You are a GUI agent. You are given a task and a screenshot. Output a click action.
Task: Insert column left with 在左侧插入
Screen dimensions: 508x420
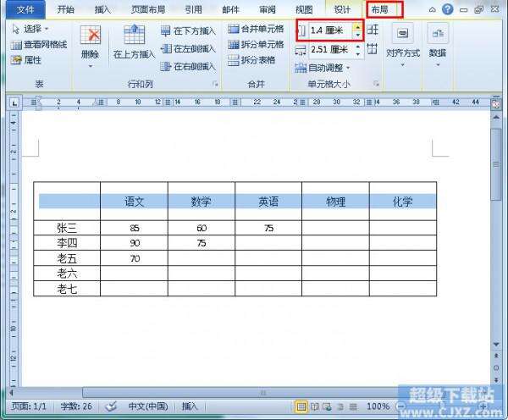click(x=188, y=49)
